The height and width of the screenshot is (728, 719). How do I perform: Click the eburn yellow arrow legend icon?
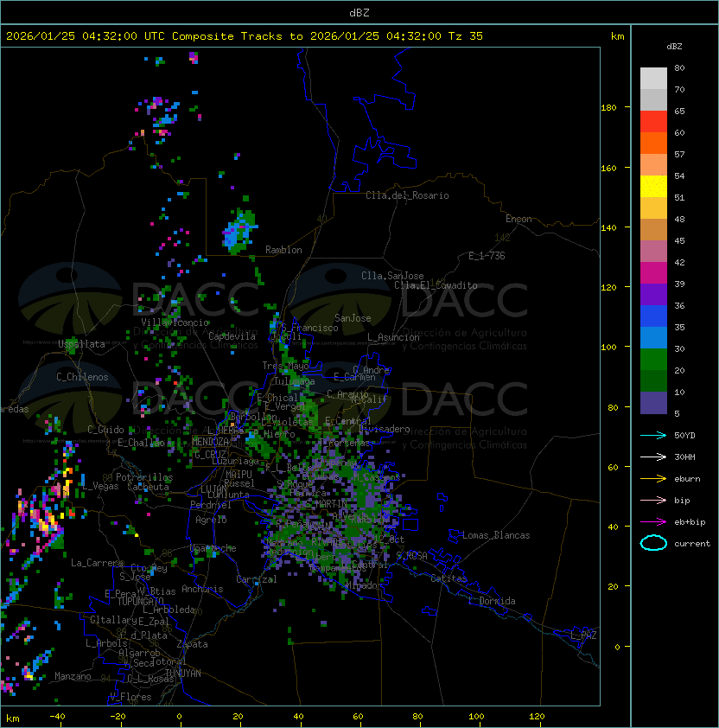pyautogui.click(x=653, y=478)
